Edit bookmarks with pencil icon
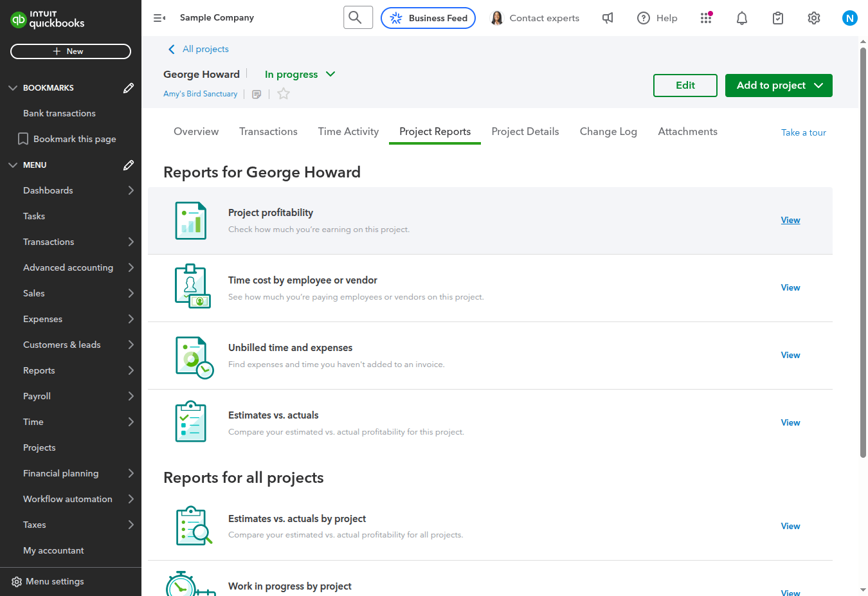 click(129, 87)
